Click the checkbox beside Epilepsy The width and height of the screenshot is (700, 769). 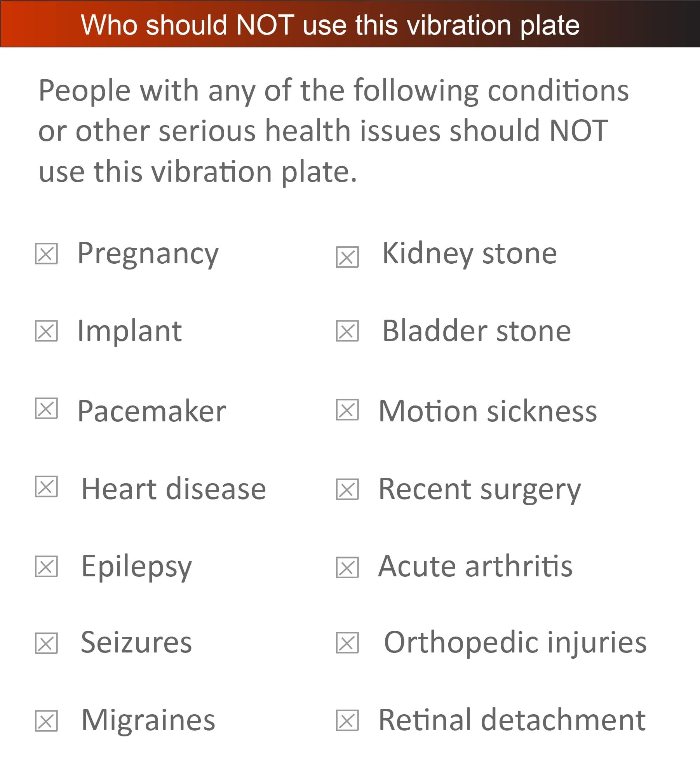[46, 566]
